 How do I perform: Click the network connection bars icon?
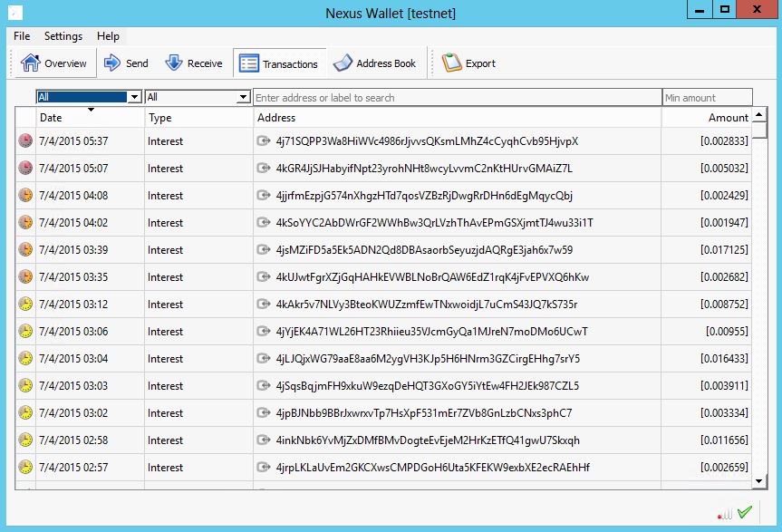725,514
